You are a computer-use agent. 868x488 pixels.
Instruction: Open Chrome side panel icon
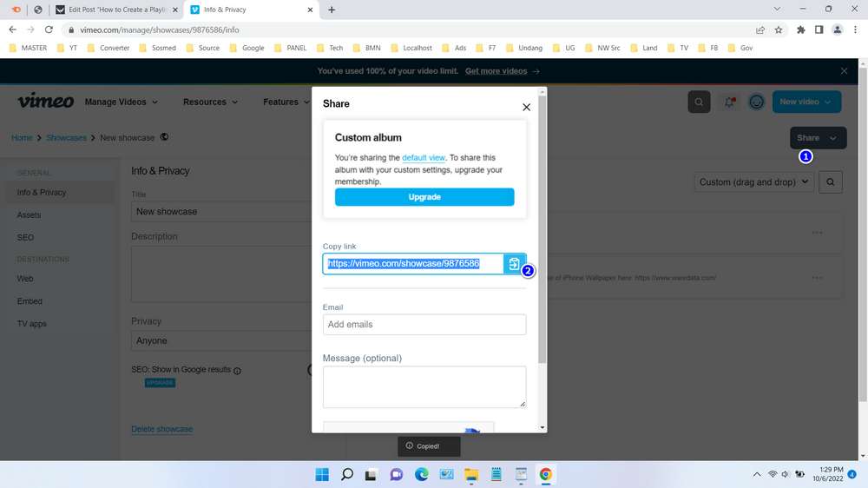(x=819, y=30)
